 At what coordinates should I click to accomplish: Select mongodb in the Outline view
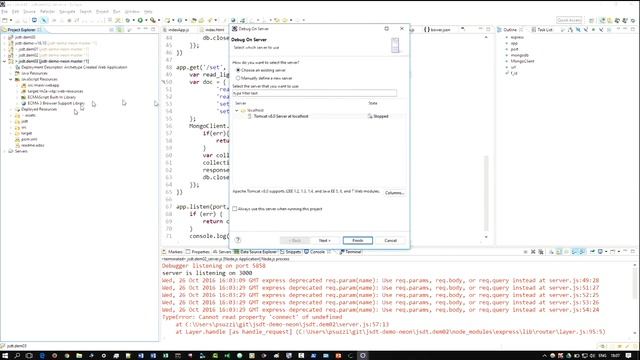519,55
